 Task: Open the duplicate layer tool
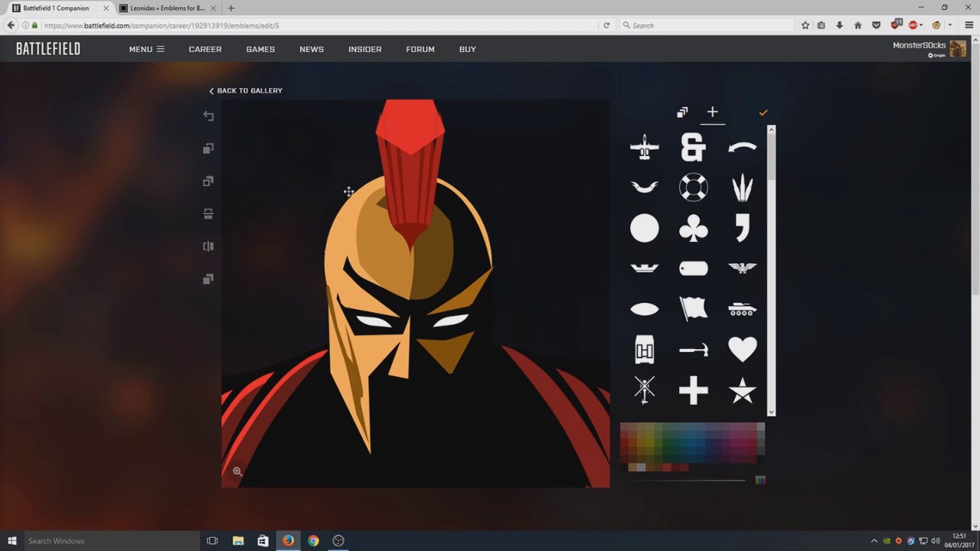[207, 148]
